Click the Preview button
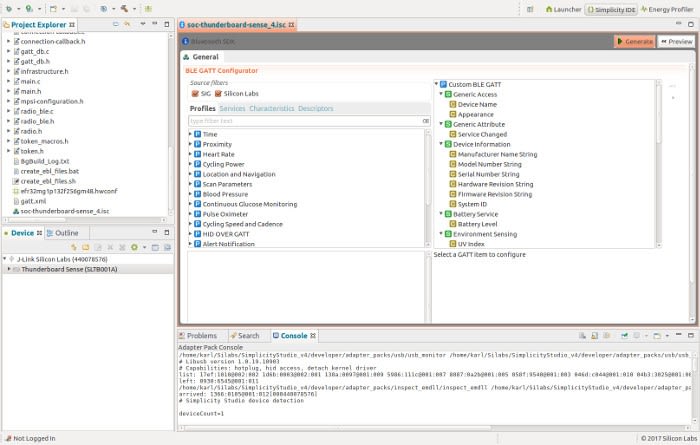The width and height of the screenshot is (700, 445). [676, 42]
